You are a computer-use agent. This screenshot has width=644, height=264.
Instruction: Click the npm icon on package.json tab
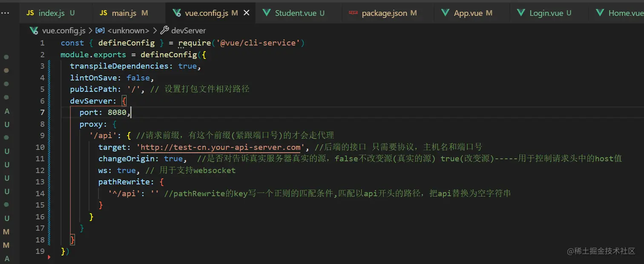pyautogui.click(x=353, y=13)
